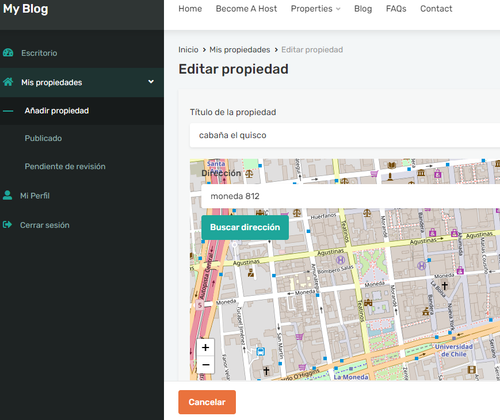Focus the Título de la propiedad field
This screenshot has width=500, height=420.
pos(345,135)
